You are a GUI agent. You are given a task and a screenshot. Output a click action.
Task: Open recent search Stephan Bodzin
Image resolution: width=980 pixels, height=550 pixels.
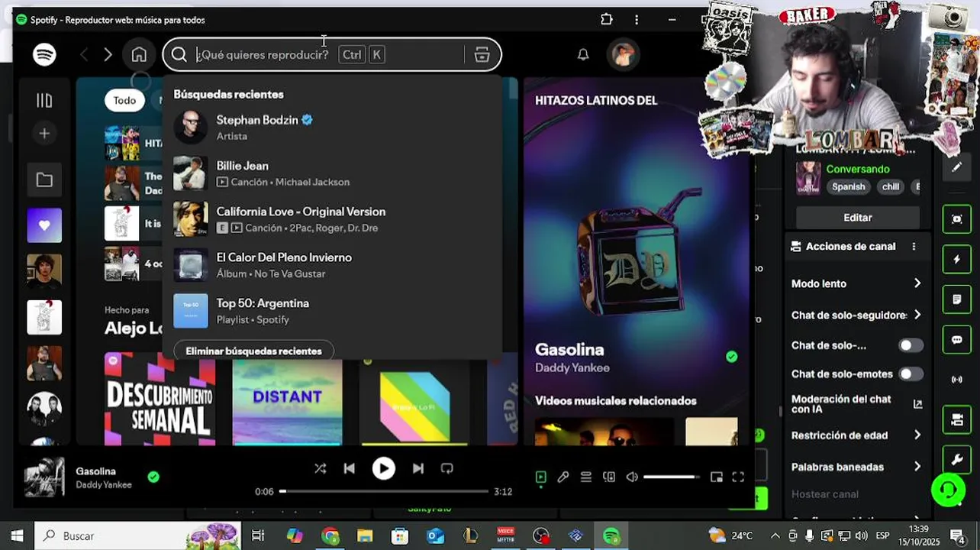[x=333, y=128]
